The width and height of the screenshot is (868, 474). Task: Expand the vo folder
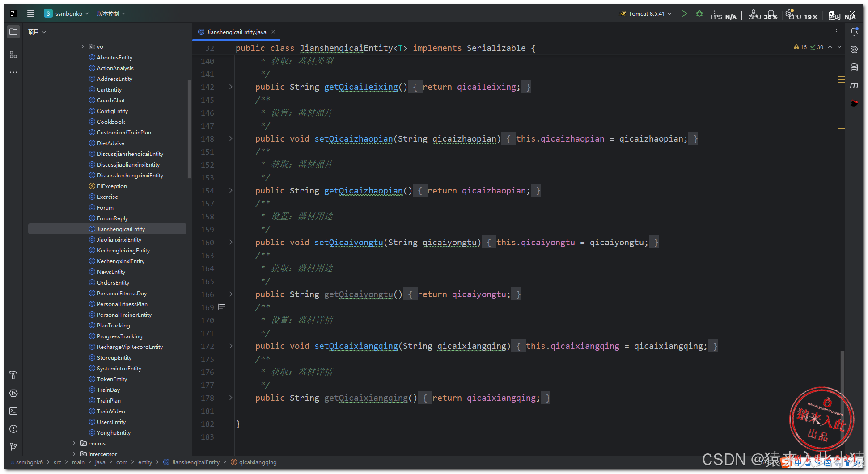(x=83, y=46)
